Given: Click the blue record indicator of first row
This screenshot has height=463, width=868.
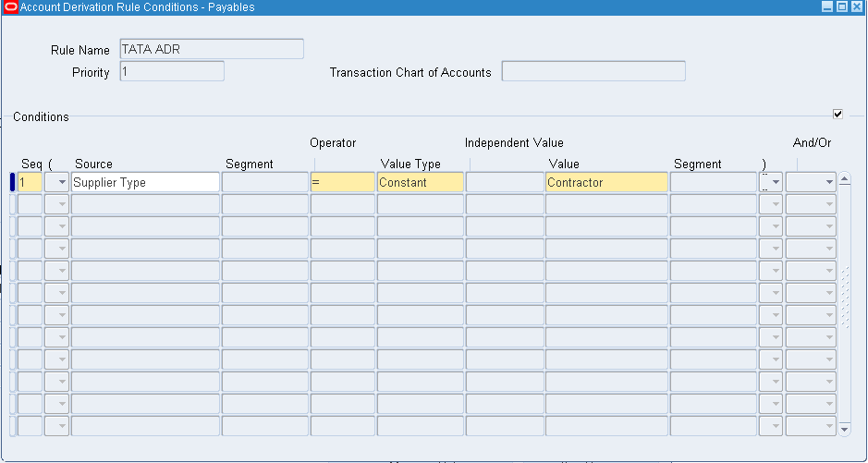Looking at the screenshot, I should coord(12,183).
